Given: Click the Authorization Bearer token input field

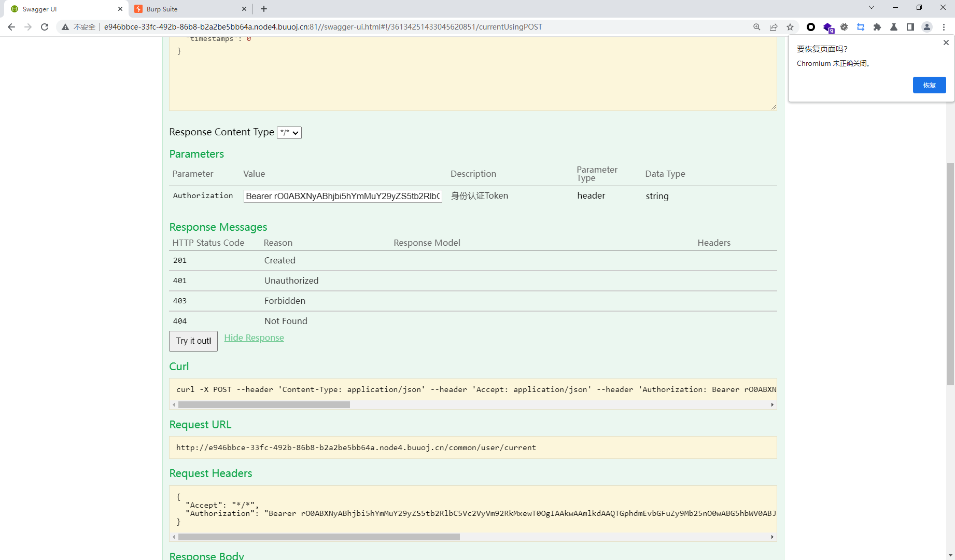Looking at the screenshot, I should pos(343,196).
